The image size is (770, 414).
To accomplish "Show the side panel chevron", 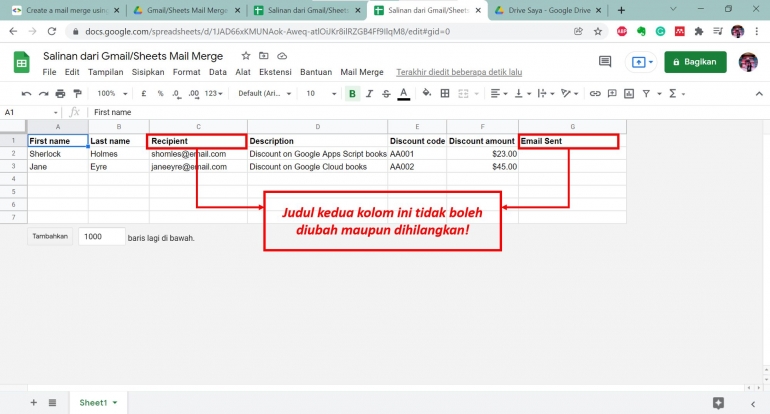I will tap(753, 404).
